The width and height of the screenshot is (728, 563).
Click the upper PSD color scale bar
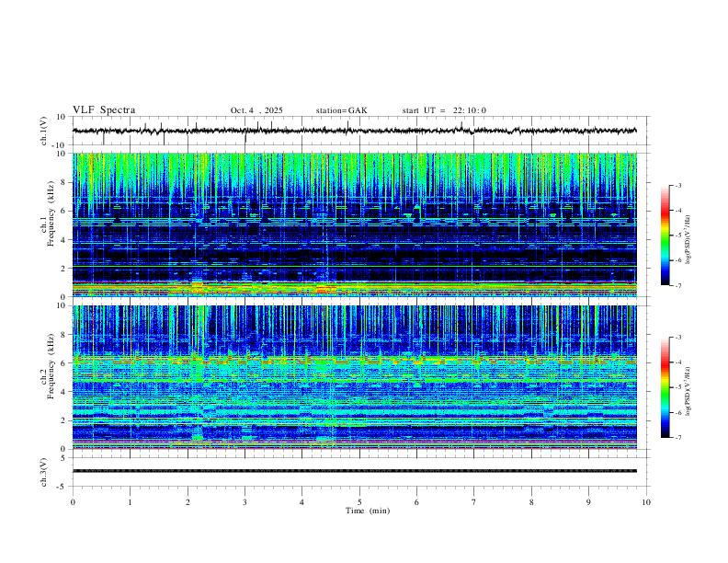665,236
